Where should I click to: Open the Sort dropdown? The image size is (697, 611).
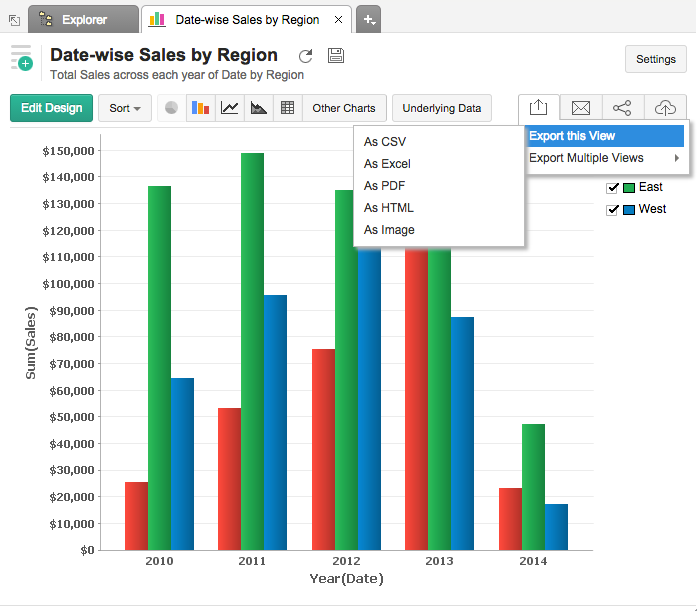(124, 108)
